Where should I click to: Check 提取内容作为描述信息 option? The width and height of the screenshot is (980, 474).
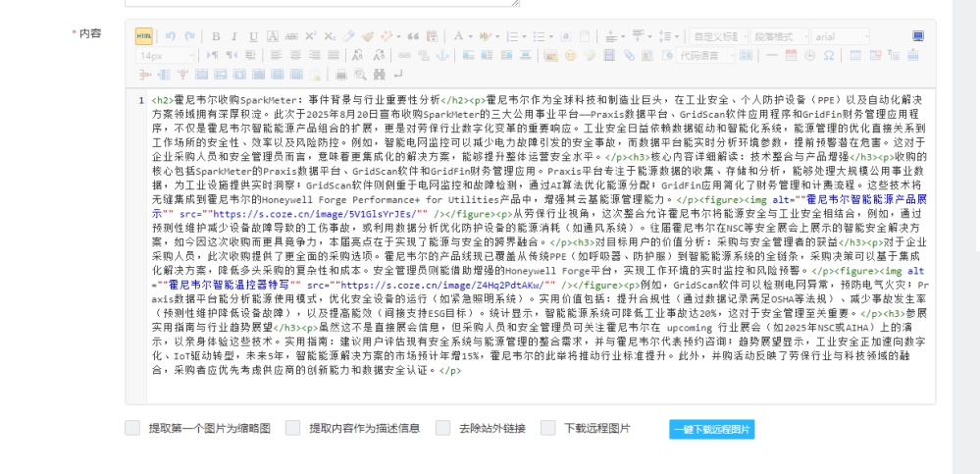(x=293, y=428)
